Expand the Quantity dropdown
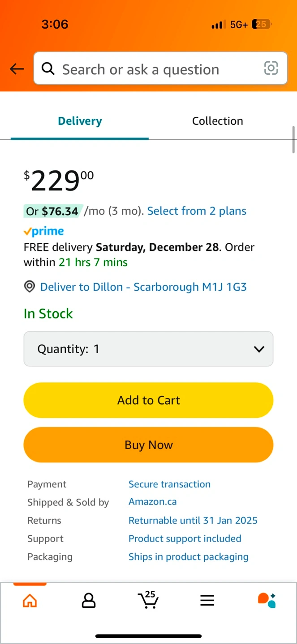Image resolution: width=297 pixels, height=644 pixels. coord(148,349)
